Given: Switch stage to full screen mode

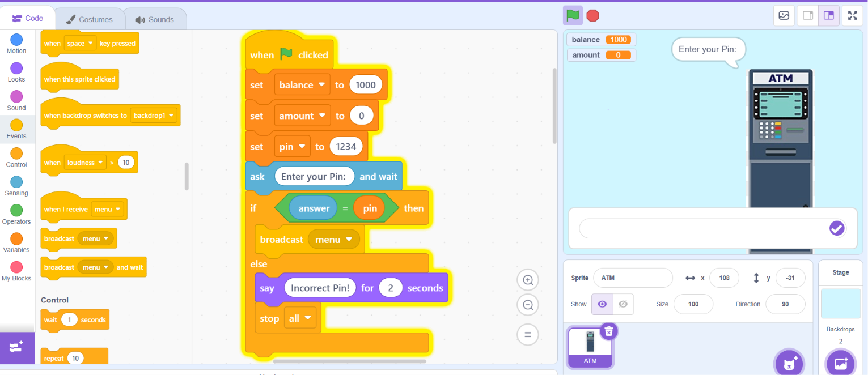Looking at the screenshot, I should 852,16.
